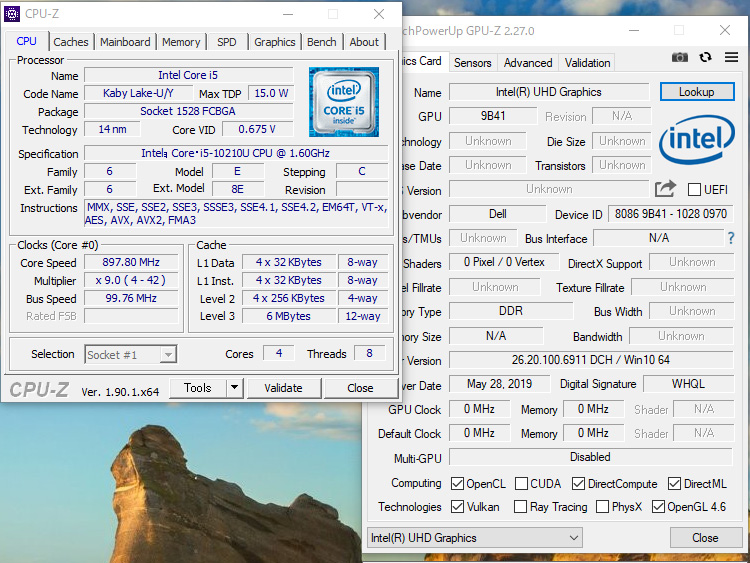The height and width of the screenshot is (563, 750).
Task: Click the Driver Date May 28, 2019
Action: tap(499, 384)
